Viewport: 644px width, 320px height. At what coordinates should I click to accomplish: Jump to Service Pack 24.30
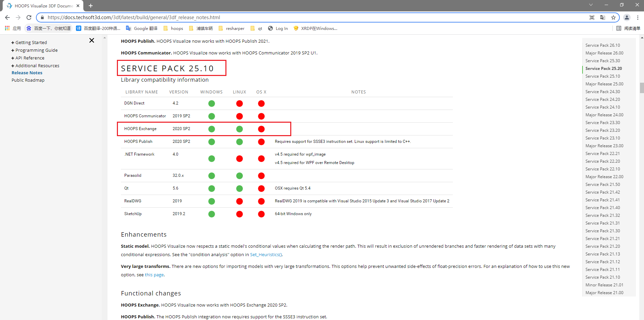[x=603, y=92]
